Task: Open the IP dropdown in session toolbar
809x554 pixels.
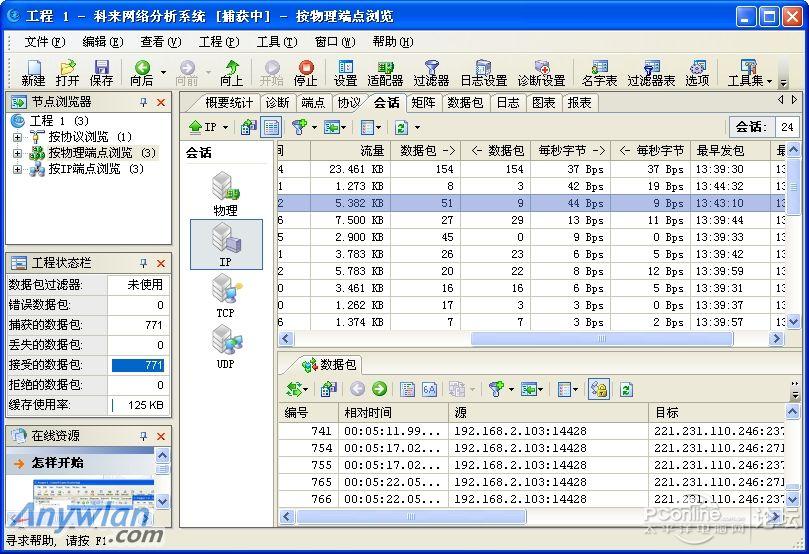Action: 225,127
